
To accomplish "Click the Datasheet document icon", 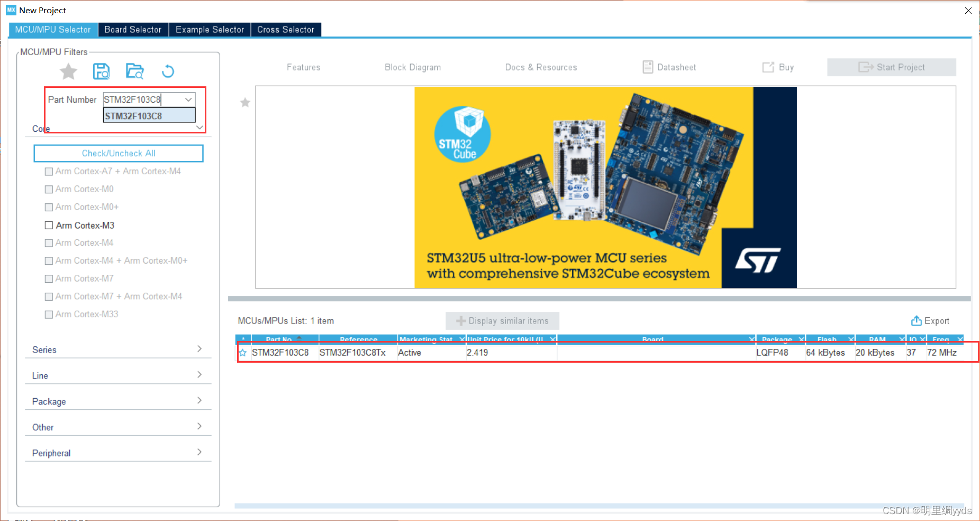I will 648,67.
